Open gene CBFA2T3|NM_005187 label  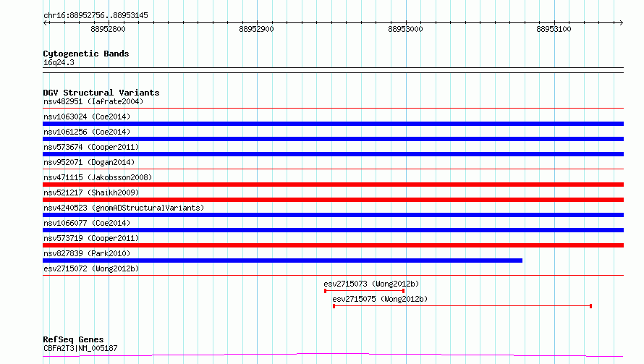(80, 348)
